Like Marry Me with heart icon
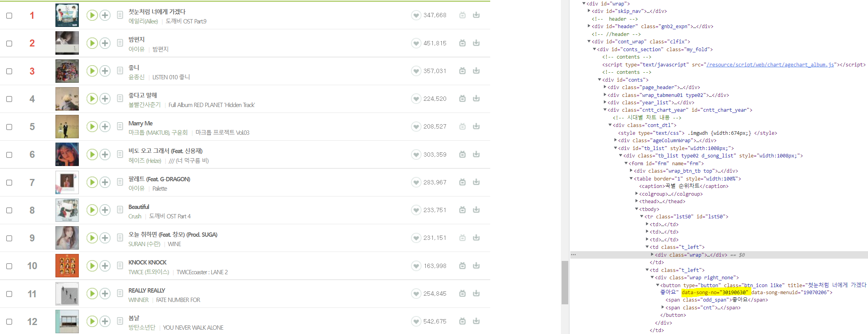The image size is (868, 334). tap(416, 127)
